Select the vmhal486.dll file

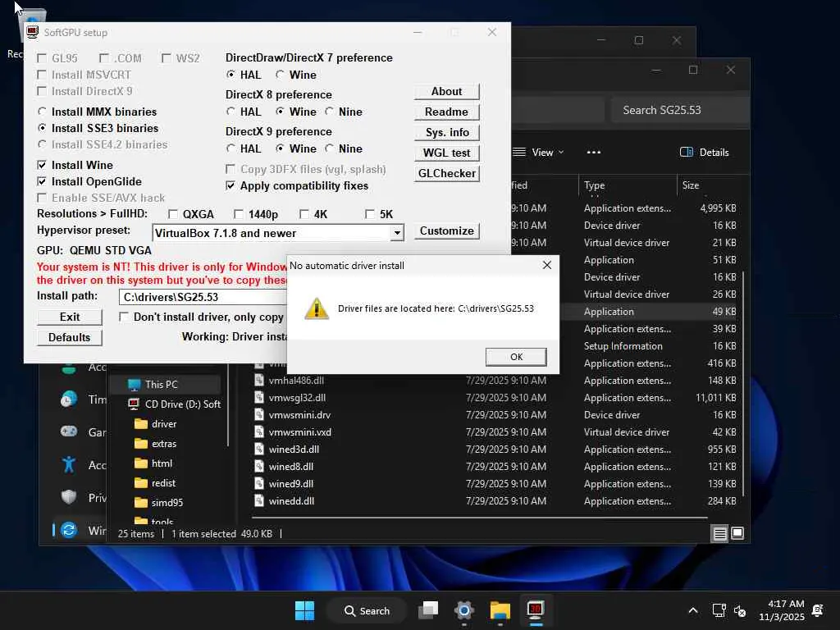point(296,381)
